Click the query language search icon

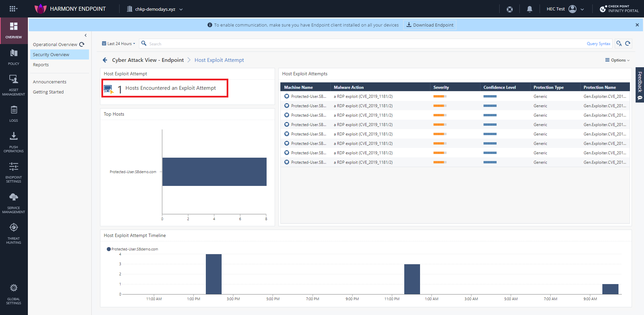point(619,44)
